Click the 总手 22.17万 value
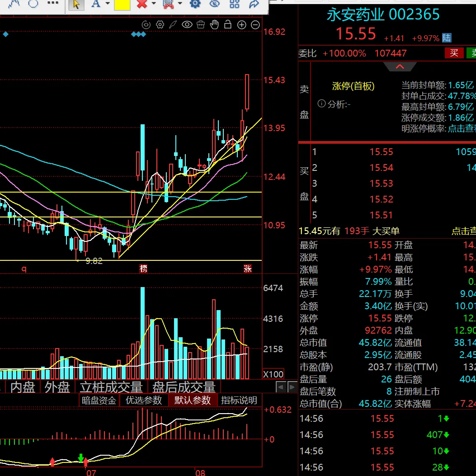Viewport: 476px width, 476px height. point(376,293)
